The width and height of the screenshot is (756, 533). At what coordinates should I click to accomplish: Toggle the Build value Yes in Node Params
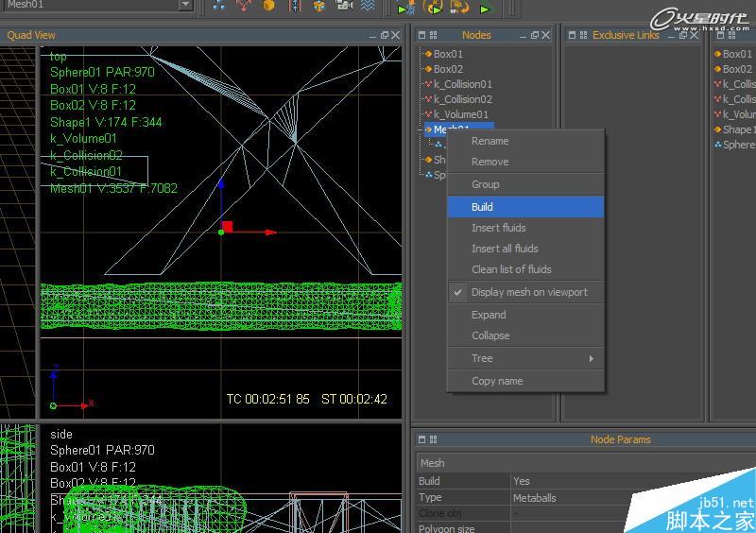click(x=522, y=481)
